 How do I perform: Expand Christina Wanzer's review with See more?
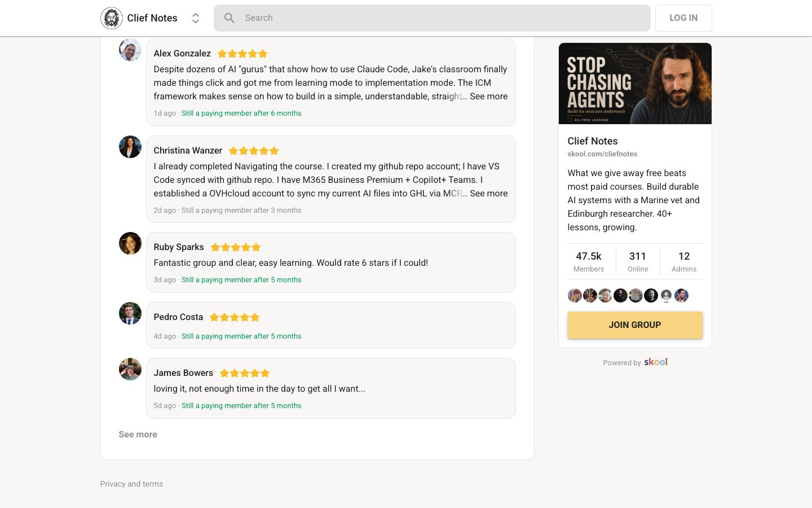[488, 194]
